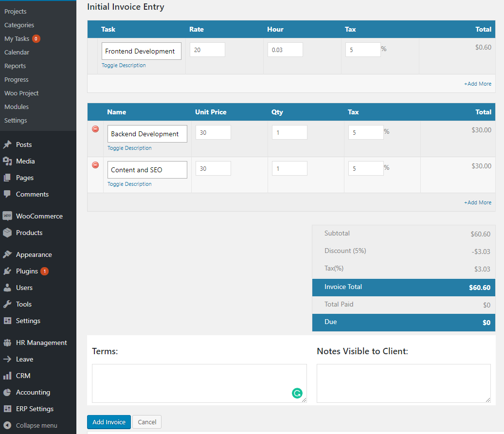
Task: Click the Accounting pie chart icon
Action: [7, 392]
